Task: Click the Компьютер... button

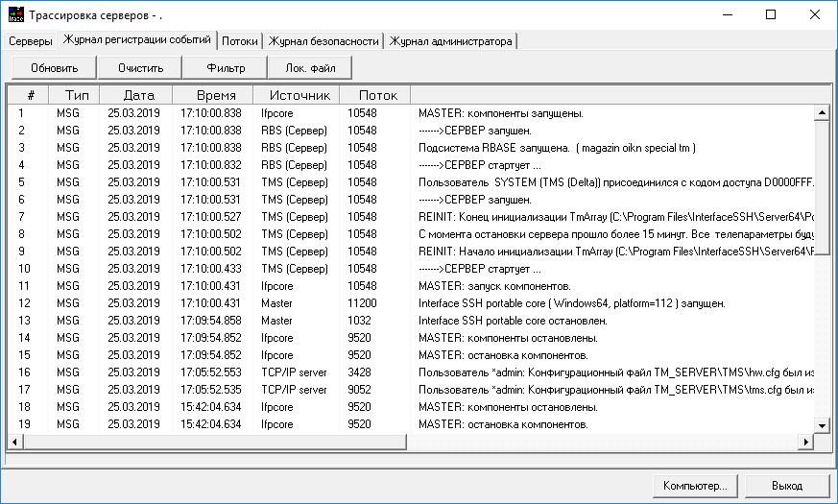Action: click(x=695, y=485)
